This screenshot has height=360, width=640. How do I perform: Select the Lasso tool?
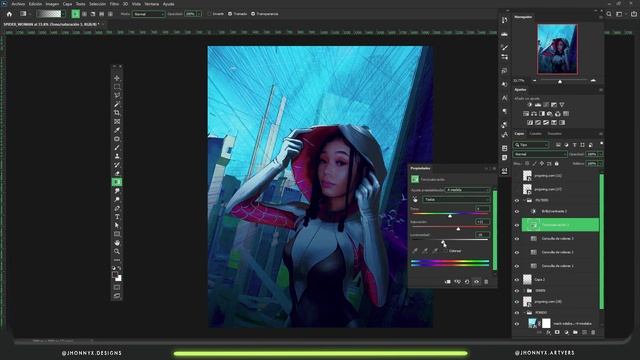[117, 95]
